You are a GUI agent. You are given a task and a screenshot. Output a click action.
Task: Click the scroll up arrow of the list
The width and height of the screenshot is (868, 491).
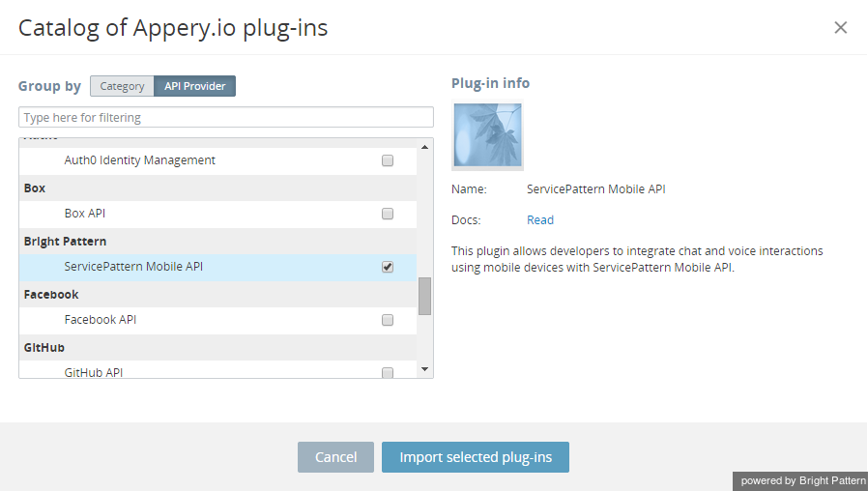pyautogui.click(x=424, y=147)
